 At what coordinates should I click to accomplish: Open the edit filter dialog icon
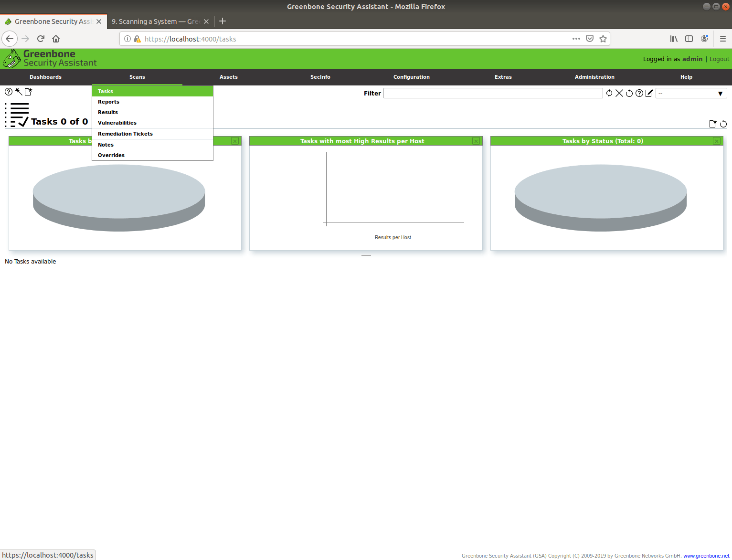pos(649,93)
